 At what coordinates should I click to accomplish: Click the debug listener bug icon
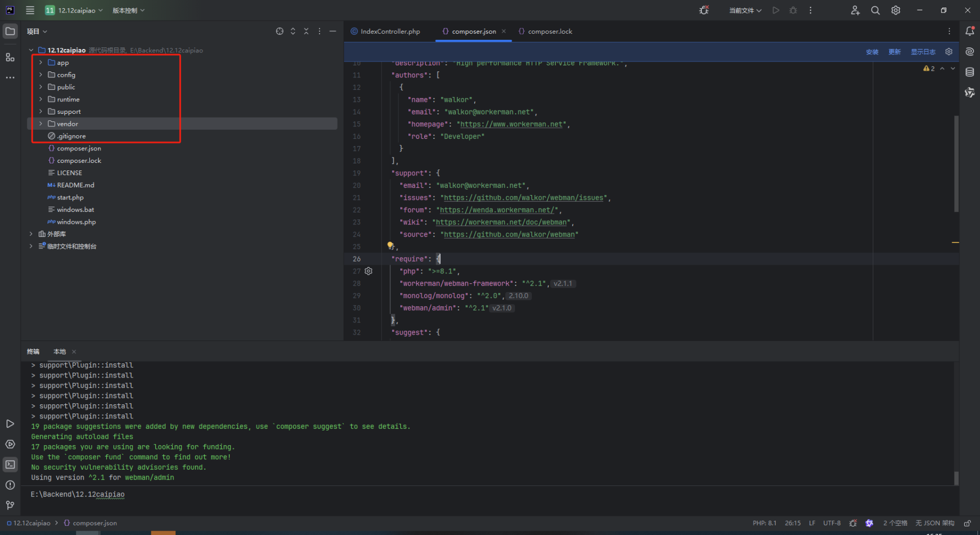click(x=704, y=10)
